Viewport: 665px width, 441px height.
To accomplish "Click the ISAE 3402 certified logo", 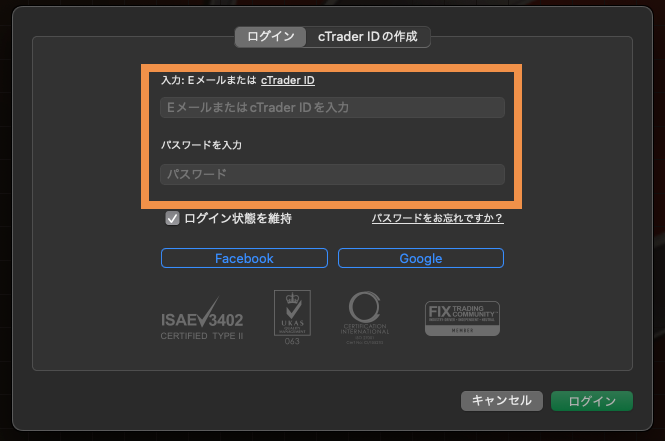I will coord(202,318).
